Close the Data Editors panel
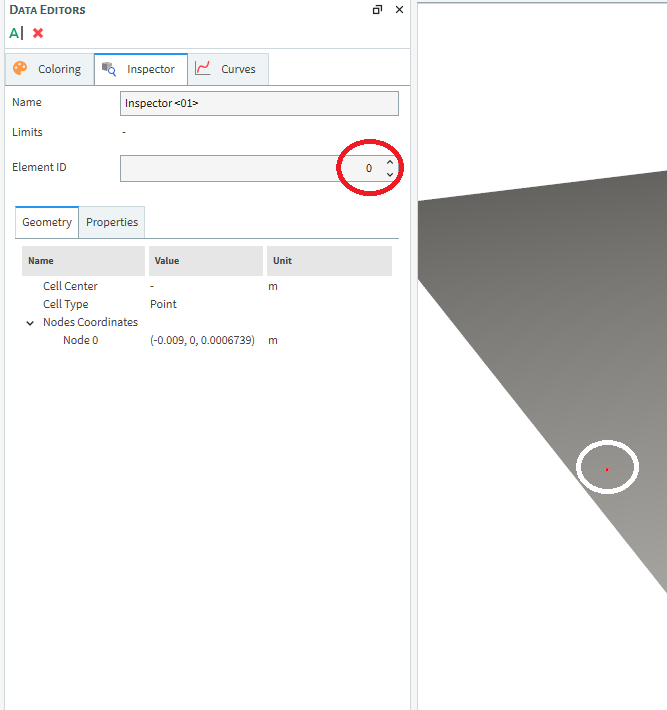The image size is (667, 710). tap(399, 10)
